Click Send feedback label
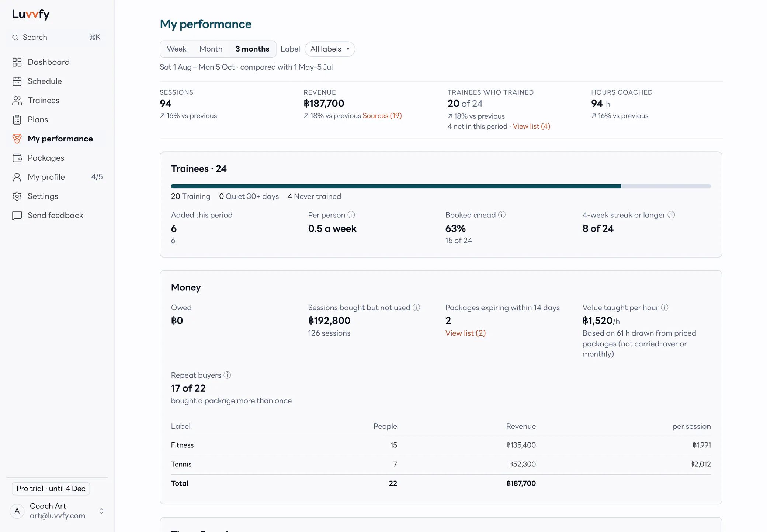 click(x=55, y=216)
